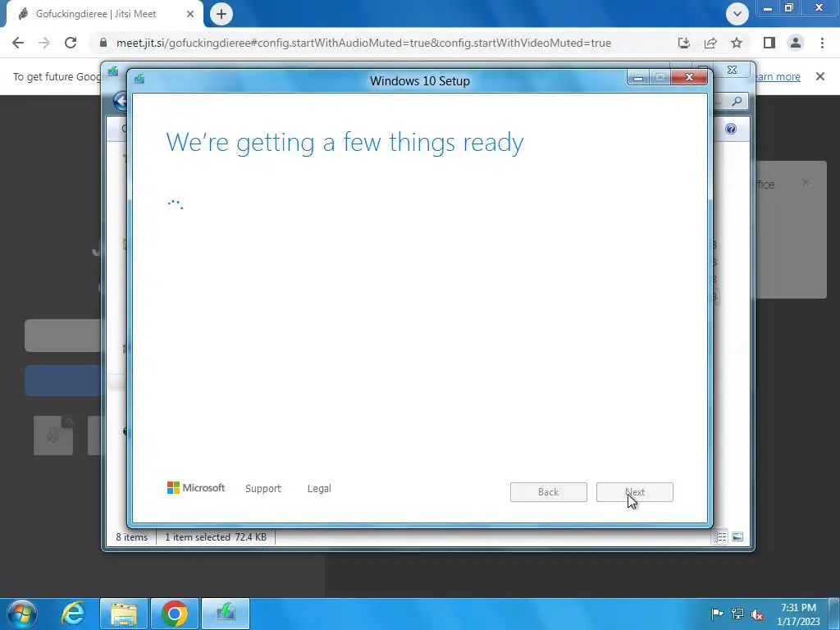Launch Internet Explorer from taskbar

click(x=73, y=614)
